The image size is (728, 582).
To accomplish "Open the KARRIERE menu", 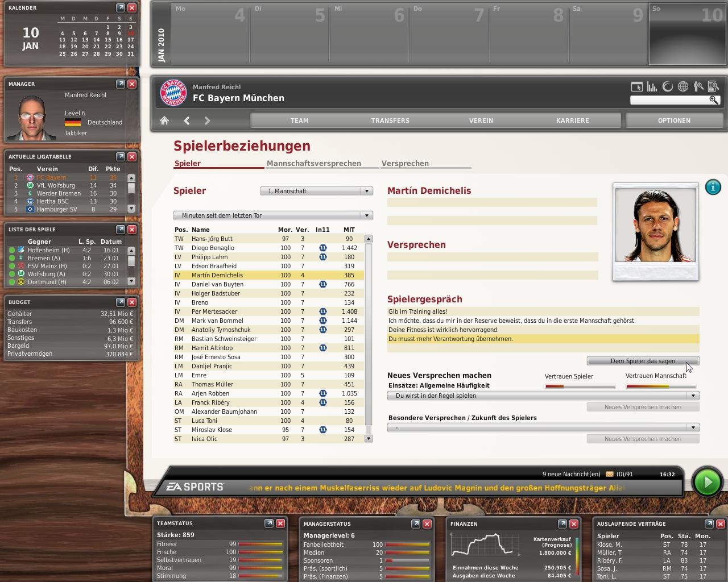I will coord(572,120).
